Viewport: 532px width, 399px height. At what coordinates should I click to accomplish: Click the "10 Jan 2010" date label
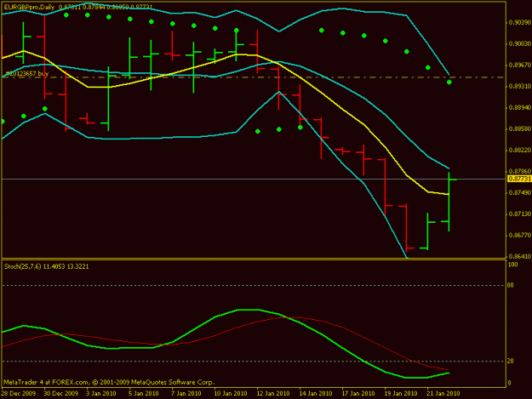[231, 393]
